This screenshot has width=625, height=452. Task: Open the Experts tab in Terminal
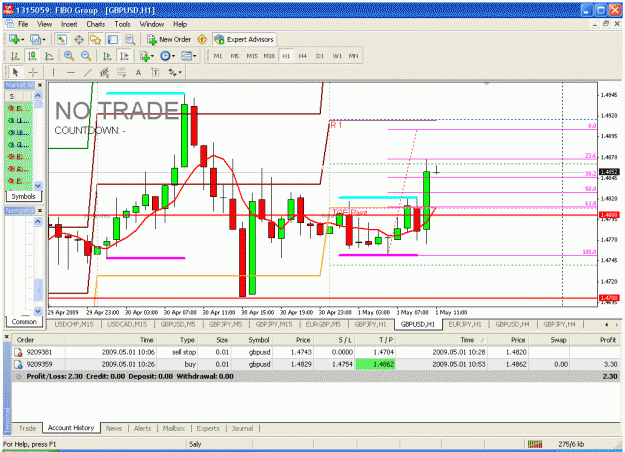tap(208, 428)
